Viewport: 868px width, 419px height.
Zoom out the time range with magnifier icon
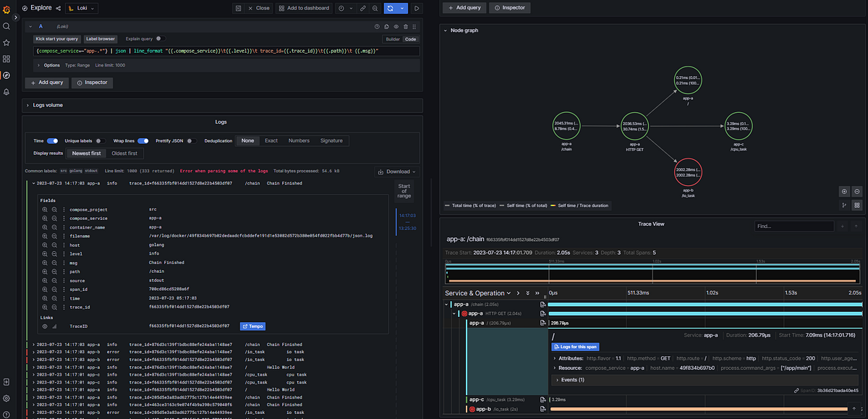pyautogui.click(x=375, y=8)
